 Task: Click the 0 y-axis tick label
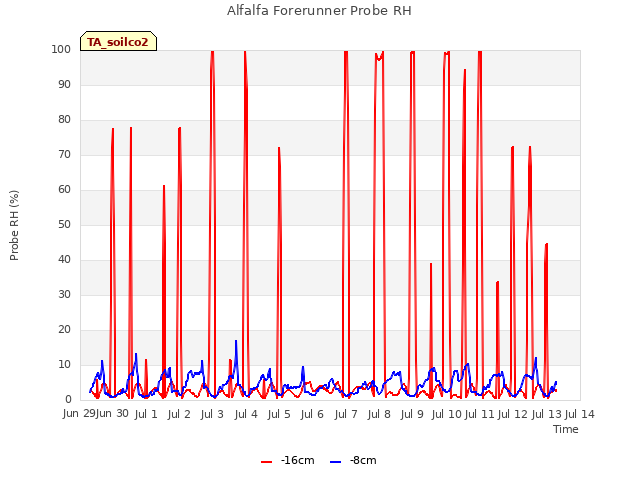tap(68, 400)
